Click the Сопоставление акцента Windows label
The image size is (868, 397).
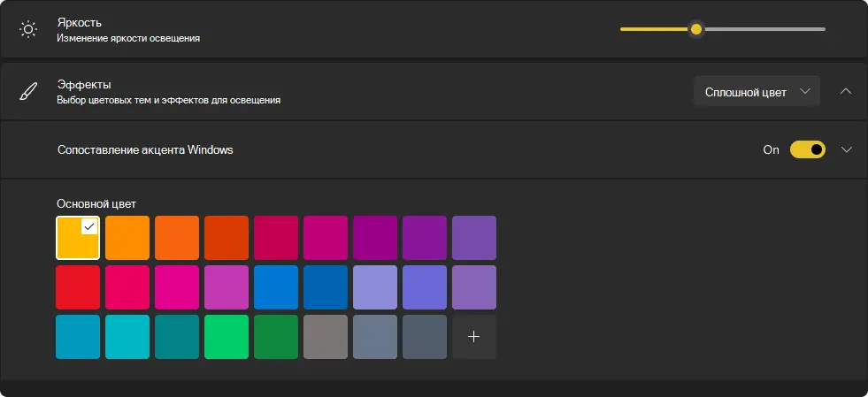click(145, 150)
